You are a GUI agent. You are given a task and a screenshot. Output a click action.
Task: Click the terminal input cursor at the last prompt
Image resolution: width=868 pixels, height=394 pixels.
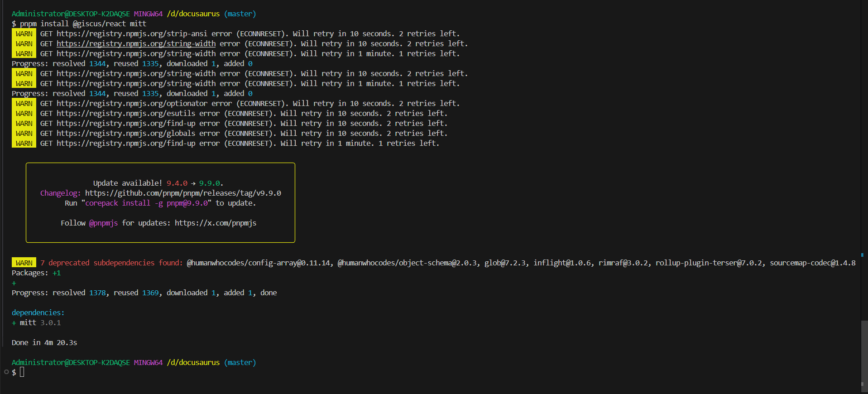pyautogui.click(x=22, y=372)
